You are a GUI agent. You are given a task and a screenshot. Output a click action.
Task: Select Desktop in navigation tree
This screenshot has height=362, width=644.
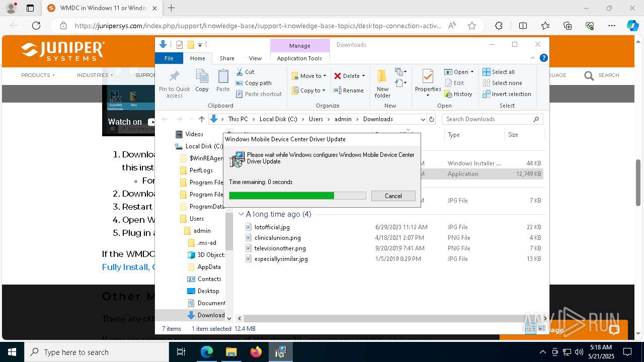pos(208,291)
